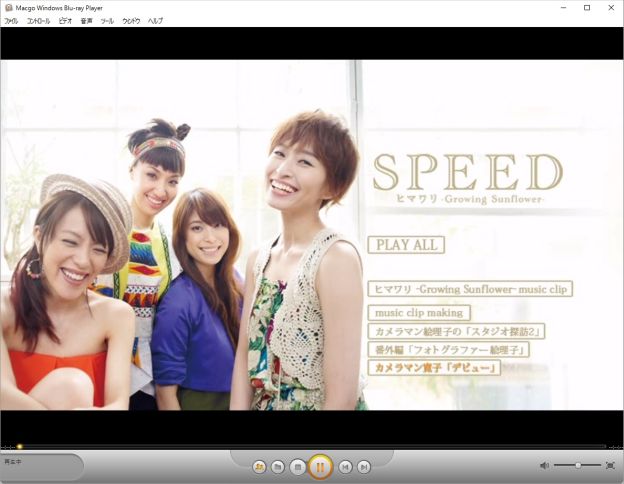This screenshot has width=624, height=484.
Task: Click the playback progress bar marker
Action: [19, 447]
